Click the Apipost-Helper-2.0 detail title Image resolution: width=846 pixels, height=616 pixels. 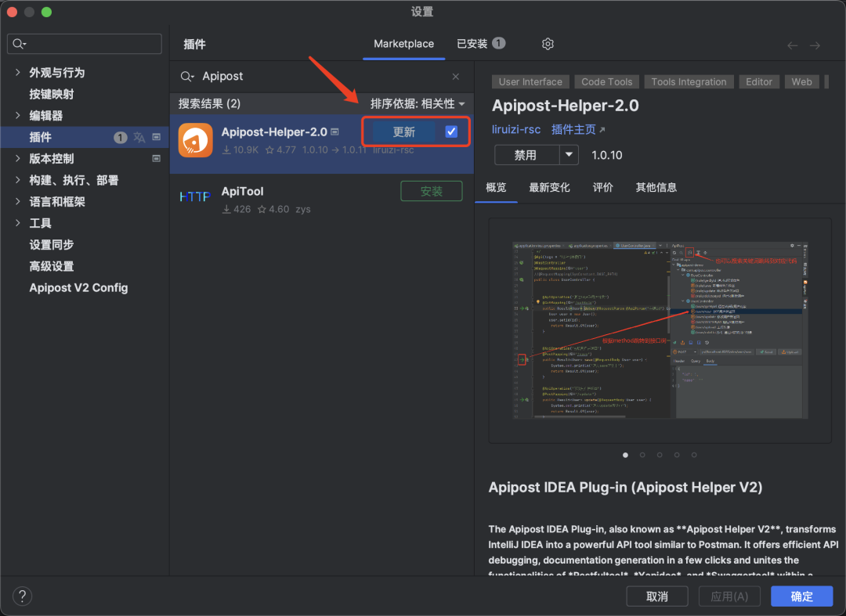tap(566, 106)
